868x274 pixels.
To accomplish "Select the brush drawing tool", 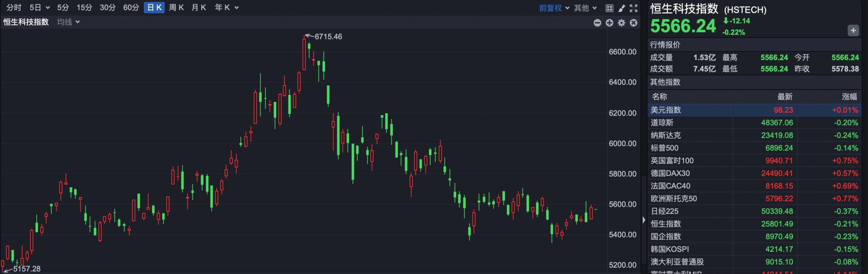I will pos(622,8).
